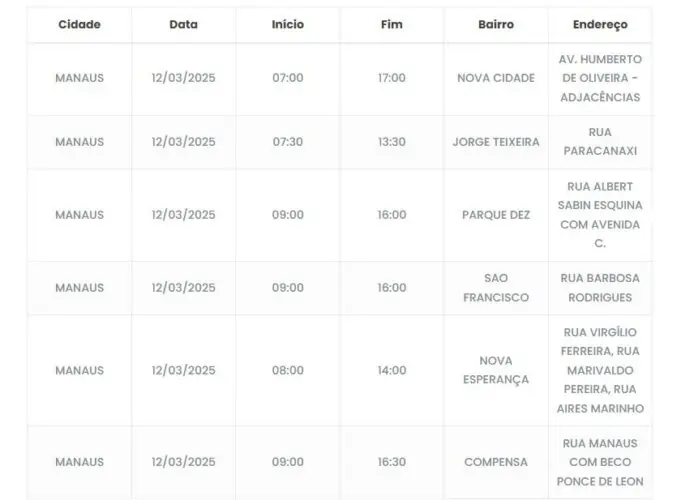The width and height of the screenshot is (681, 500).
Task: Select the Rua Paracanaxi address cell
Action: pyautogui.click(x=600, y=142)
